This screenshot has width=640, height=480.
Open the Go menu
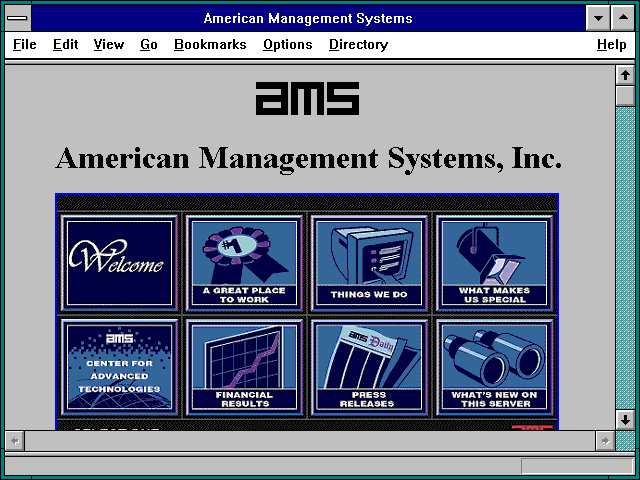(149, 44)
